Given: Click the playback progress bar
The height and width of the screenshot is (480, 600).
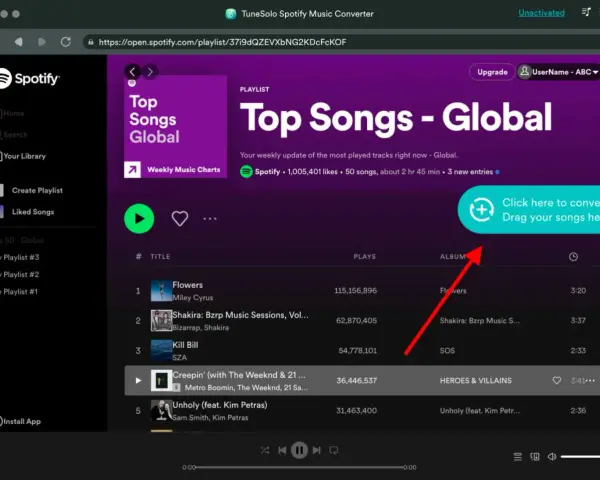Looking at the screenshot, I should pos(299,467).
